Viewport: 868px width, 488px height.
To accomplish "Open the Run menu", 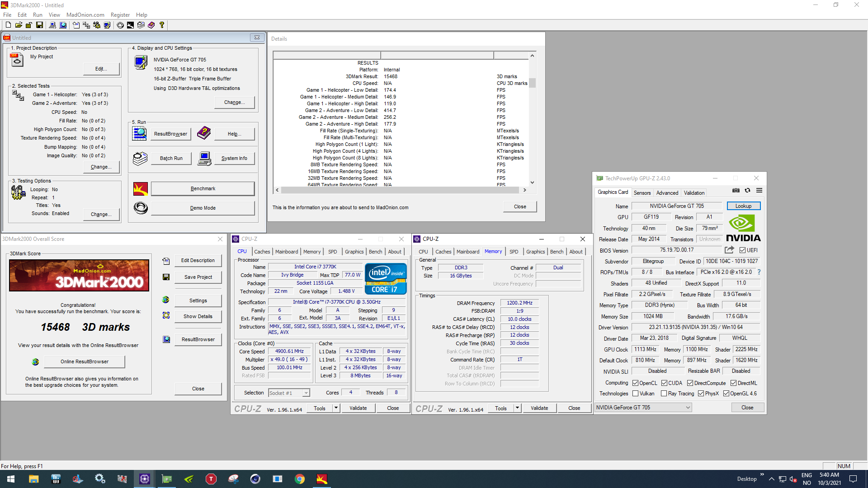I will (x=38, y=15).
